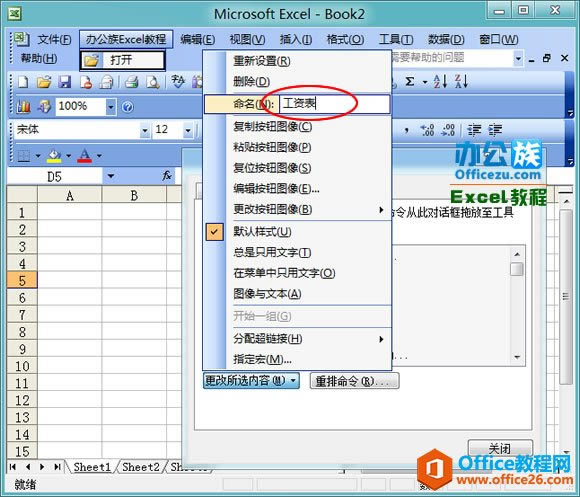Click the Print icon

coord(131,82)
